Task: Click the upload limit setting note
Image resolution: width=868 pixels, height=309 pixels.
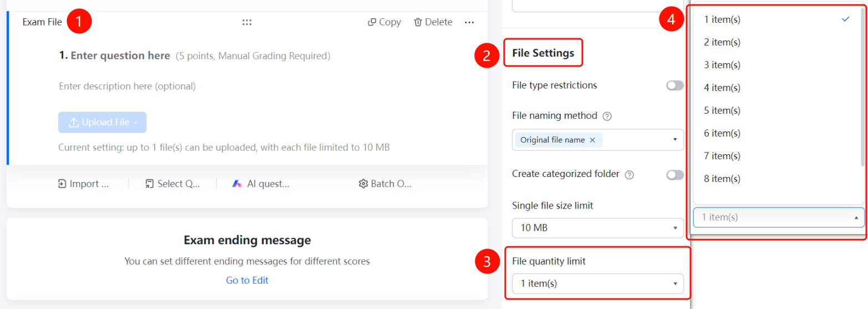Action: click(x=224, y=148)
